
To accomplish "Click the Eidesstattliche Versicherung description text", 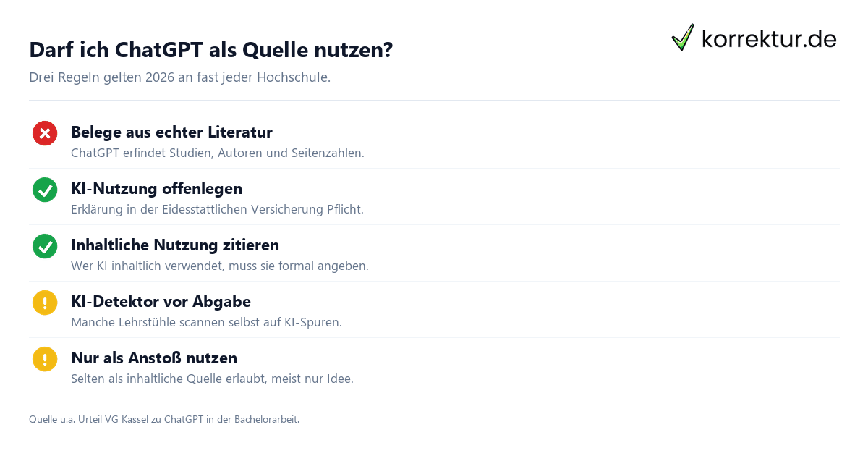I will coord(217,210).
